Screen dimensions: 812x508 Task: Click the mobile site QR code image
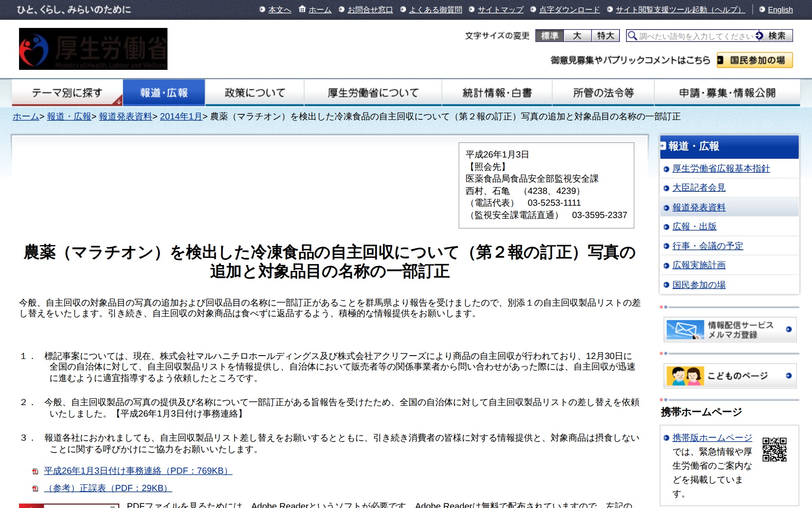(x=774, y=449)
